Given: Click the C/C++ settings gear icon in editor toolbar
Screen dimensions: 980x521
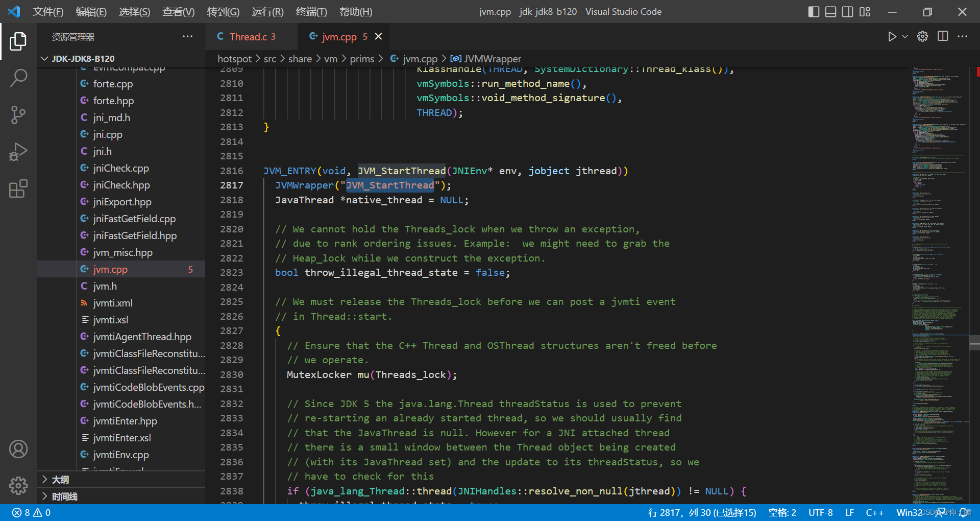Looking at the screenshot, I should coord(922,37).
